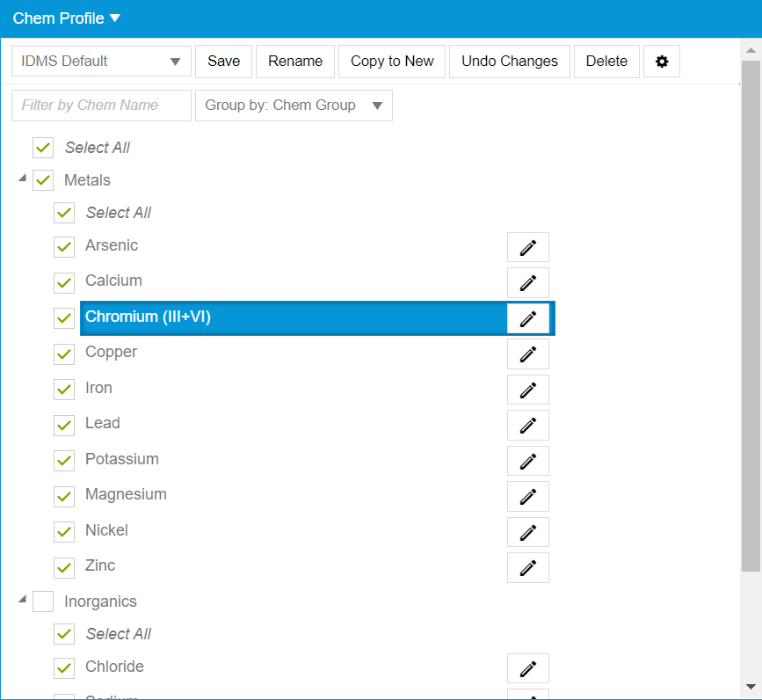
Task: Edit the Iron chemical entry
Action: coord(527,390)
